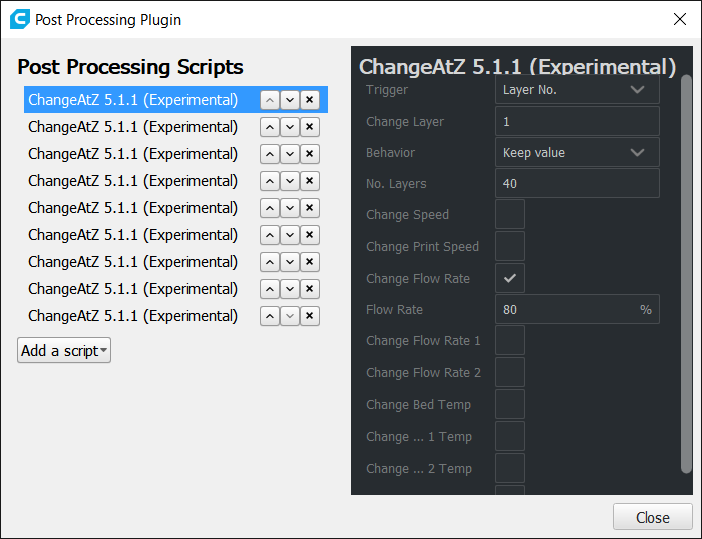Enable the Change Speed checkbox
The height and width of the screenshot is (539, 702).
(x=510, y=214)
